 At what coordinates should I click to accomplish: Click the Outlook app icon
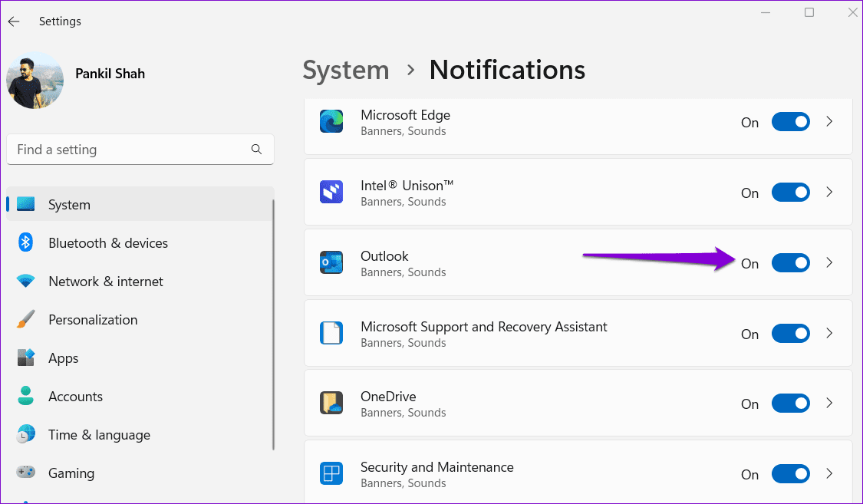331,262
